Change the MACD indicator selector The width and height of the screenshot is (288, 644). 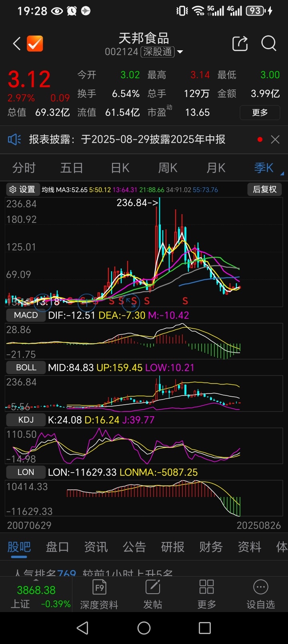click(26, 315)
